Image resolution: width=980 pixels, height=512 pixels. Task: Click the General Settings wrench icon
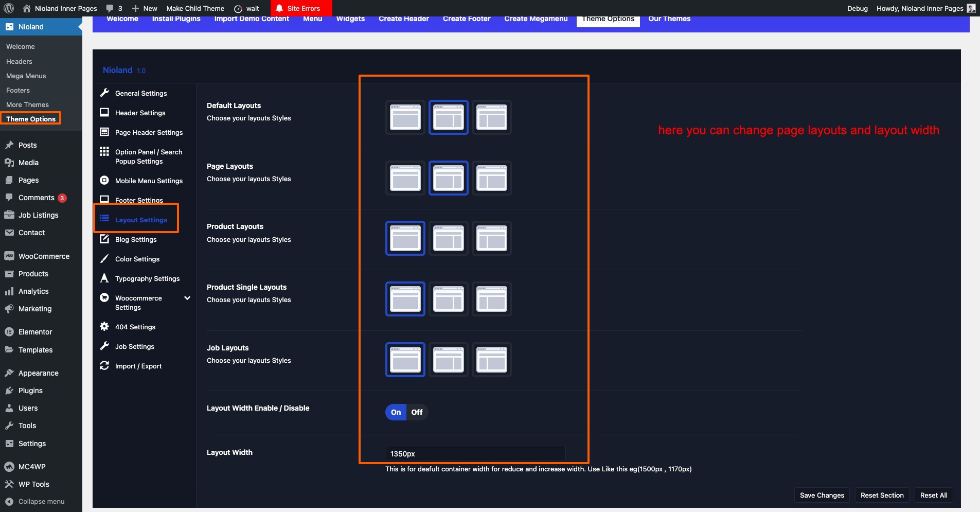click(x=104, y=93)
